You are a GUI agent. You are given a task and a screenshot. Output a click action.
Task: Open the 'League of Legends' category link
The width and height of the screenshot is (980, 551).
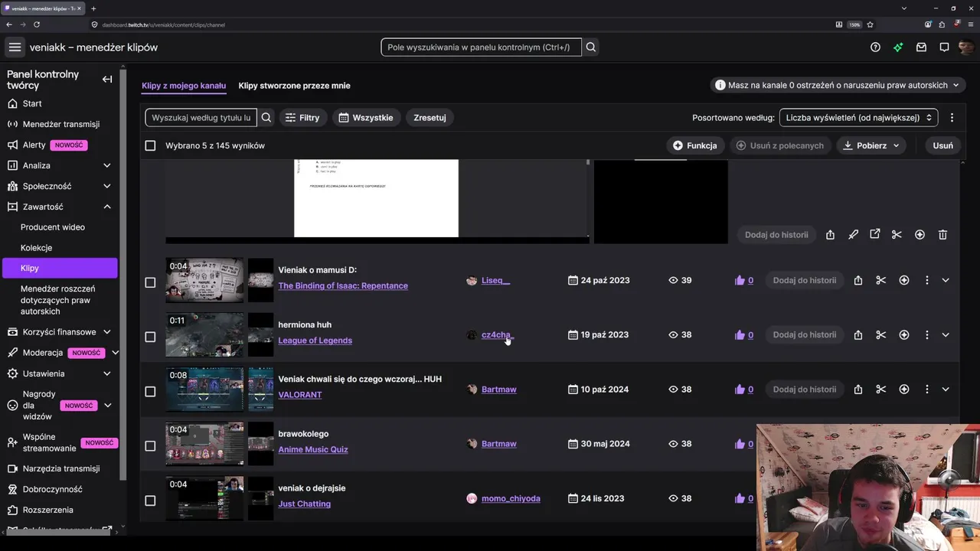coord(315,341)
